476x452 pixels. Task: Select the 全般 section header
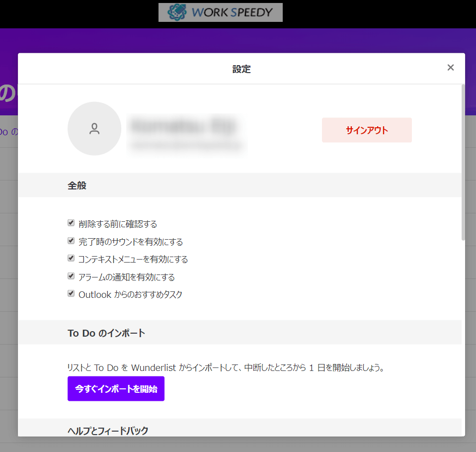point(77,185)
